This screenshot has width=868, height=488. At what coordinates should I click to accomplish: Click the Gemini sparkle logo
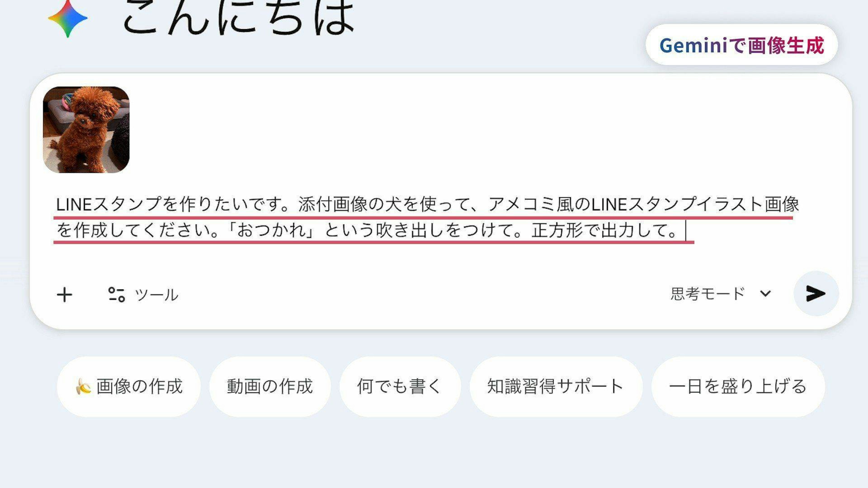(68, 18)
